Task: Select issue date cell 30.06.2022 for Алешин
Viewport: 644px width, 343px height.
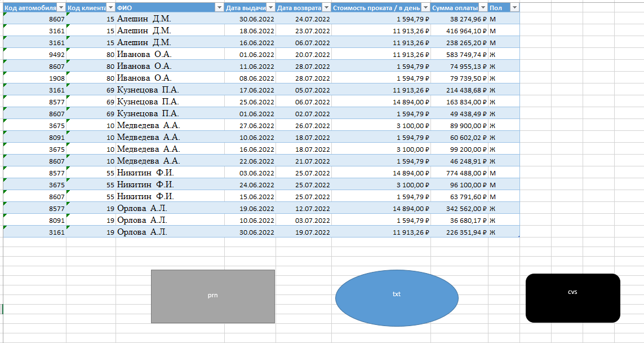Action: [x=250, y=19]
